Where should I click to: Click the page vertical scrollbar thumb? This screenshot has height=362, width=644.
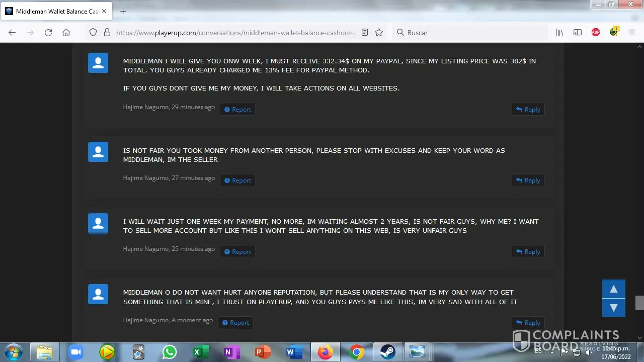pos(639,303)
